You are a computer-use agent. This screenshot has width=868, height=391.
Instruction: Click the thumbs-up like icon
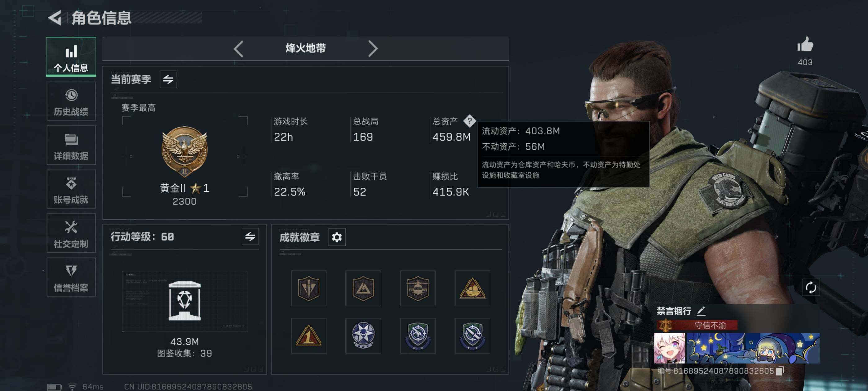point(805,44)
